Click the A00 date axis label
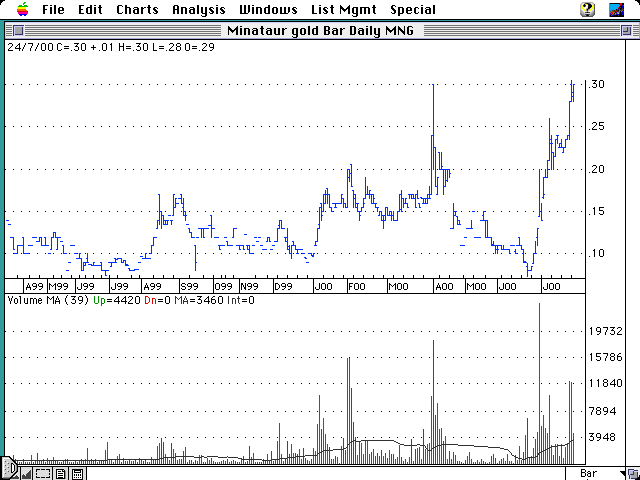Viewport: 640px width, 480px height. pos(444,287)
